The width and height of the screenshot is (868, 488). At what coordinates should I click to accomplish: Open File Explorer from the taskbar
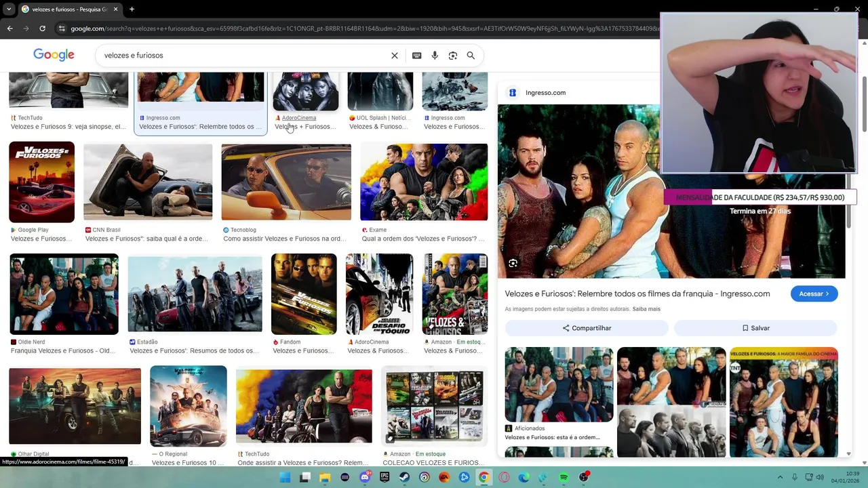pyautogui.click(x=325, y=477)
